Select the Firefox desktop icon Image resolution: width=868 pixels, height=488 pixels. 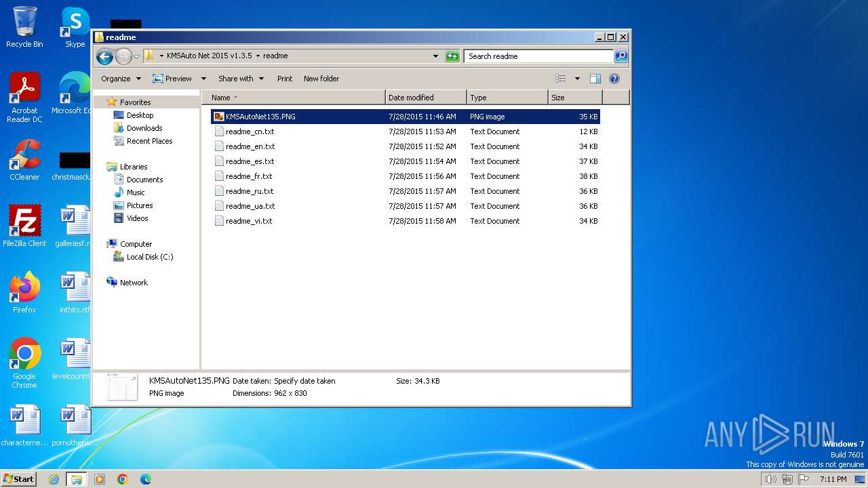point(24,293)
